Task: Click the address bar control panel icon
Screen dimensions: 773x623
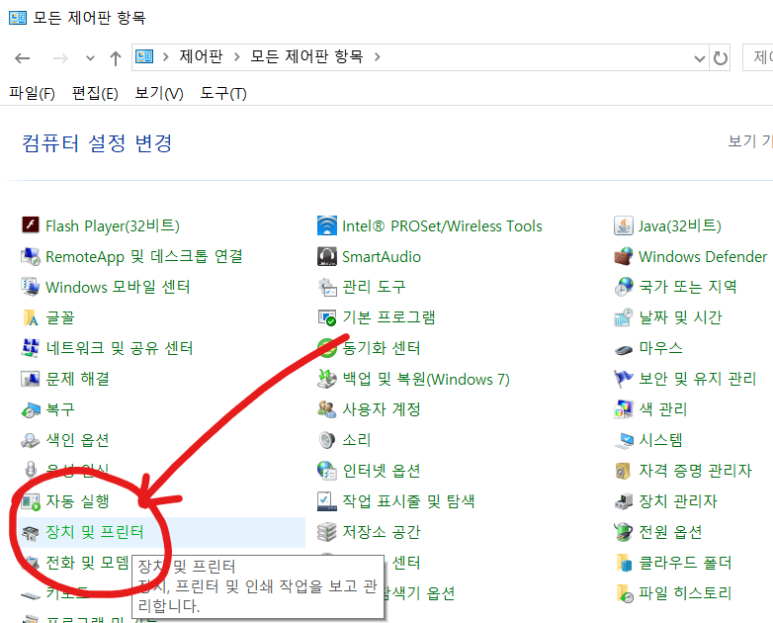Action: 144,57
